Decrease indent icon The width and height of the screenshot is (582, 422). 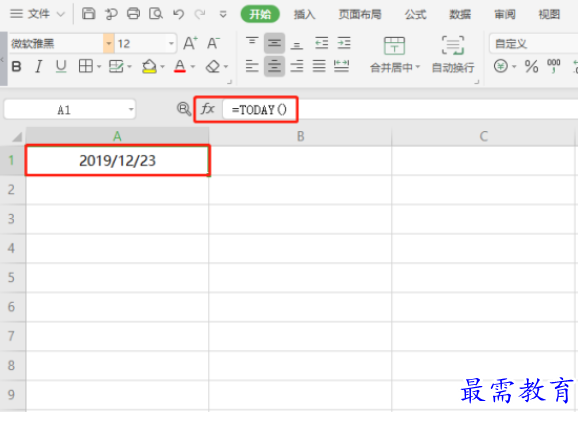(321, 43)
